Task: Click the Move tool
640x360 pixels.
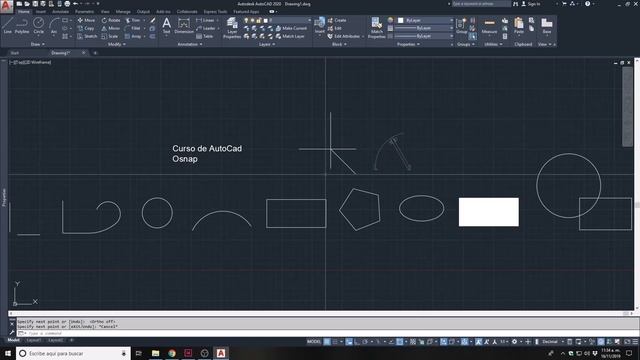Action: pyautogui.click(x=87, y=20)
